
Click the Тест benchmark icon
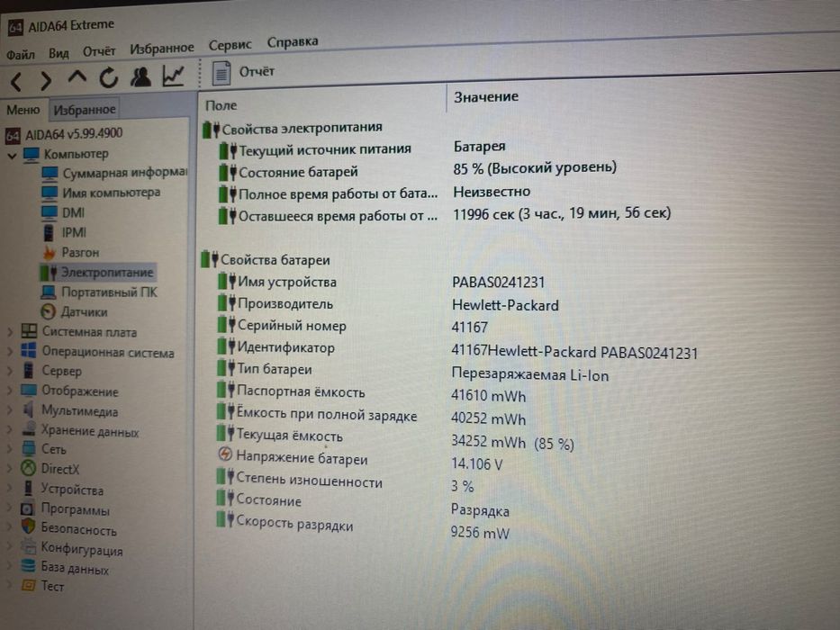28,586
